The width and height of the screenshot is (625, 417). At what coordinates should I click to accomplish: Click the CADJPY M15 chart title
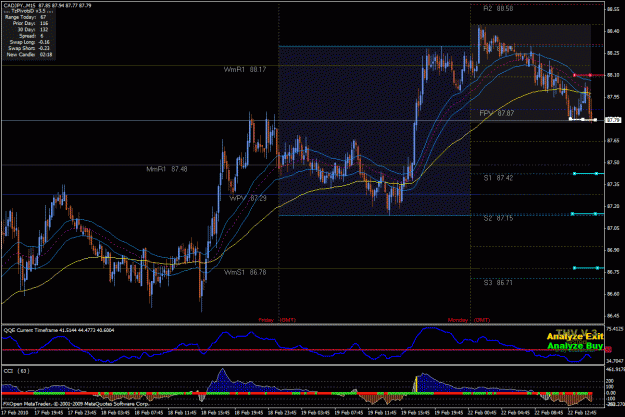pyautogui.click(x=47, y=6)
